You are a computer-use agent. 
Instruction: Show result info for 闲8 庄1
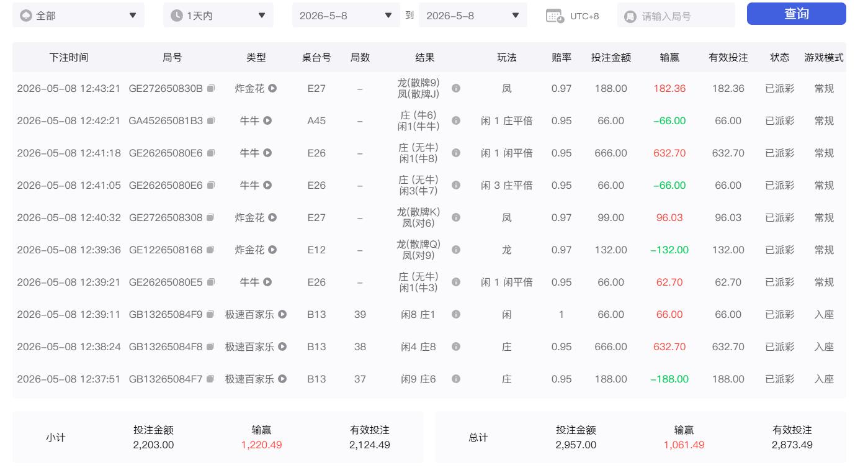tap(456, 315)
